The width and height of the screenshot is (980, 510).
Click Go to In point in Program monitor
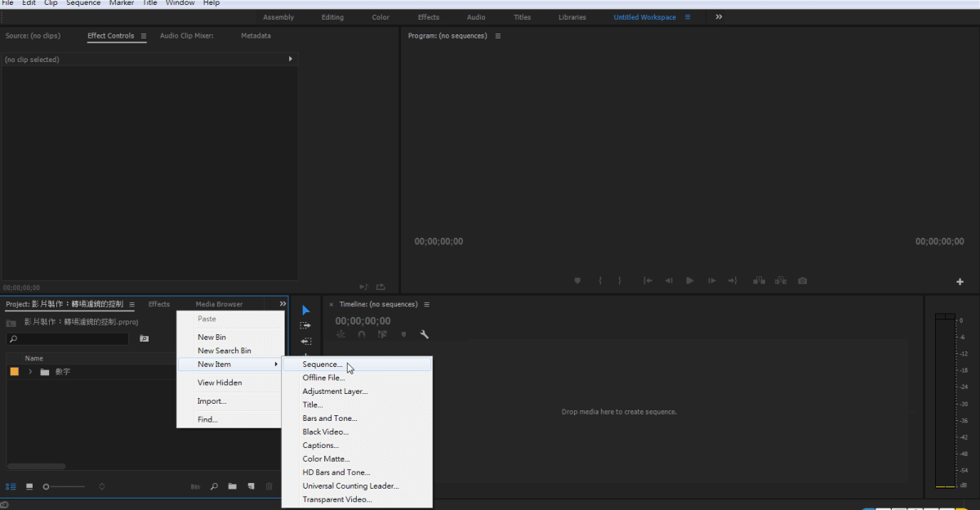pyautogui.click(x=648, y=280)
